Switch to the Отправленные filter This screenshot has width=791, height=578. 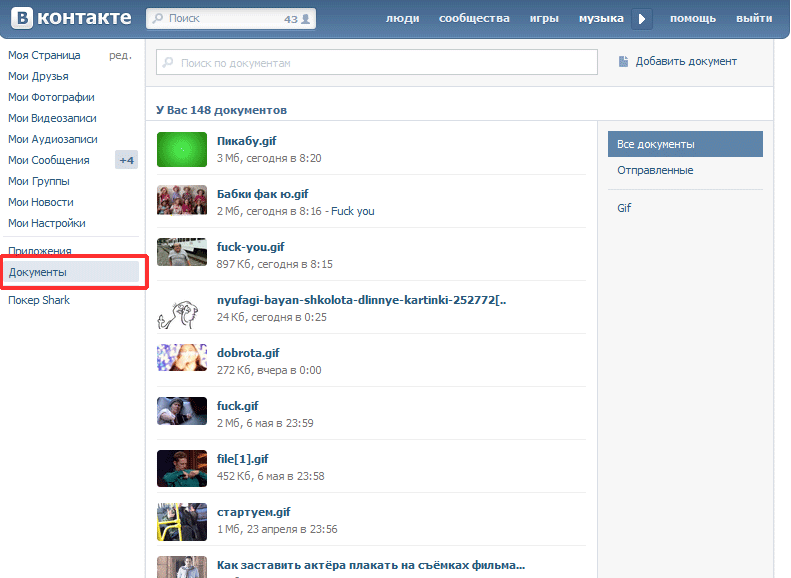655,170
